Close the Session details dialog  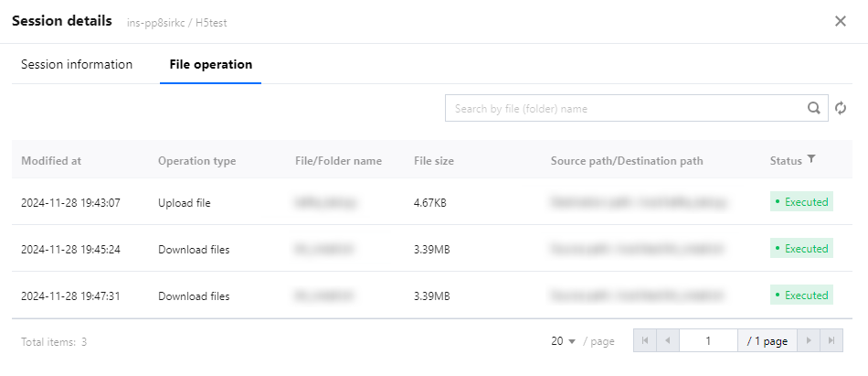840,21
